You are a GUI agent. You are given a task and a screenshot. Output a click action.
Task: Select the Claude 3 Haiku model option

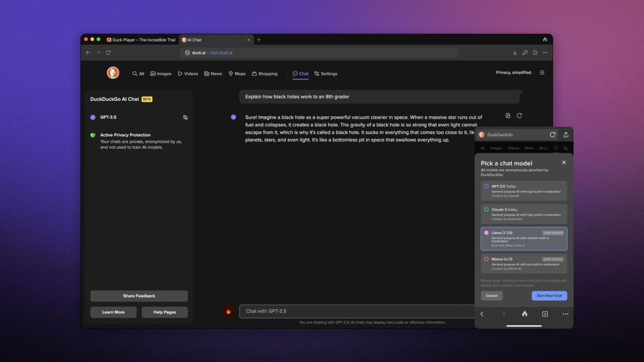tap(523, 214)
